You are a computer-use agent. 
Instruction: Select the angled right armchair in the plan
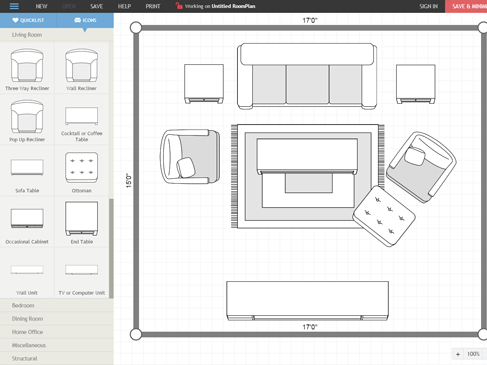click(422, 167)
